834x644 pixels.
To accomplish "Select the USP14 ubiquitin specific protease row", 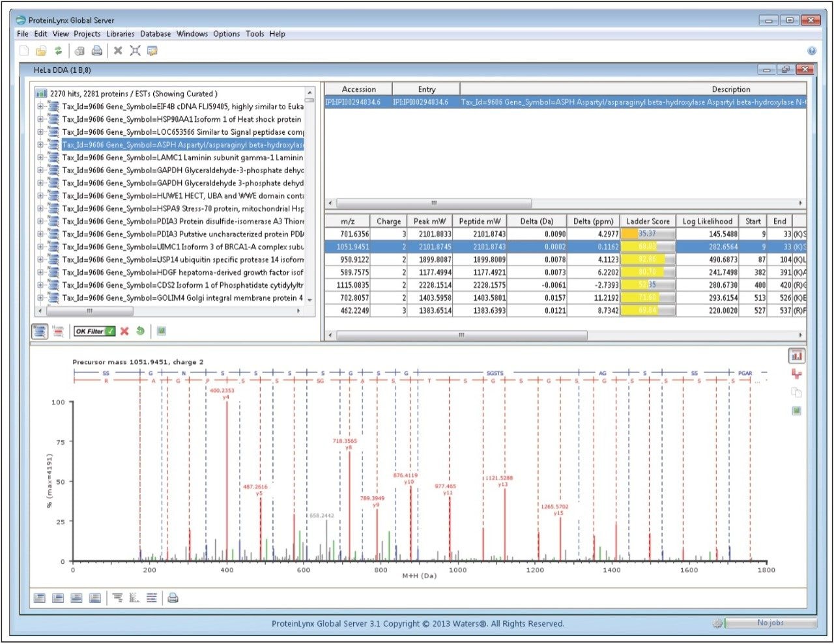I will pyautogui.click(x=183, y=259).
